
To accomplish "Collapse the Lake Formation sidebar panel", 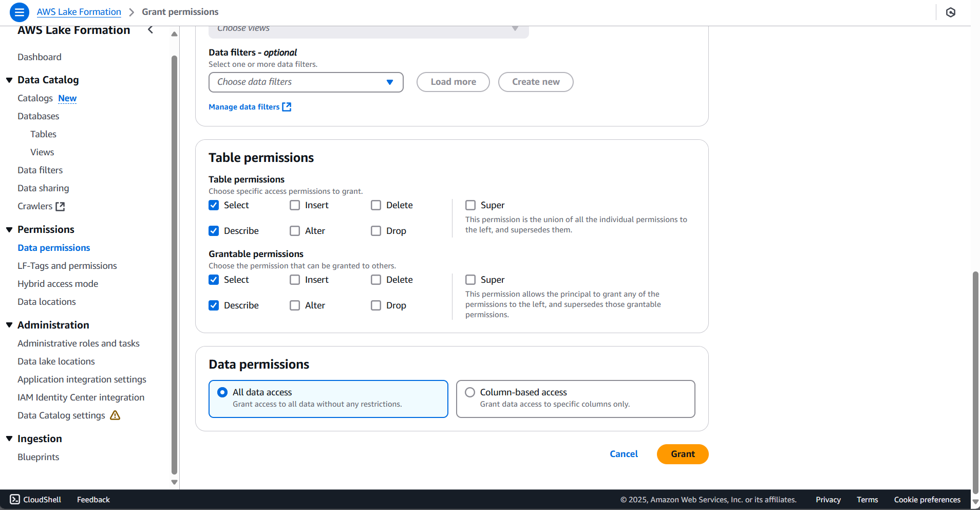I will coord(150,30).
